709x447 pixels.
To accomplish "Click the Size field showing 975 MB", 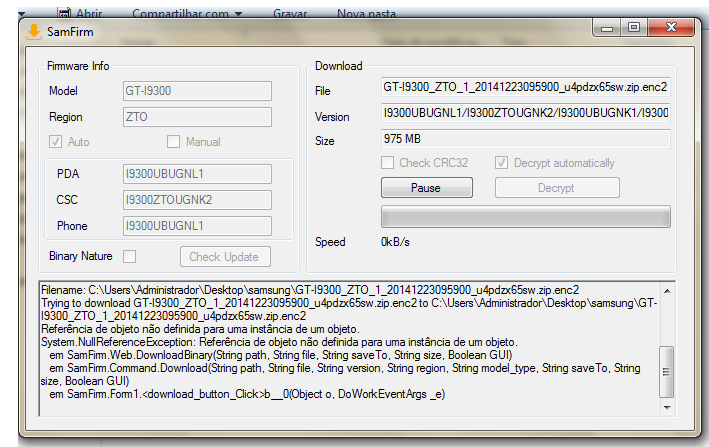I will click(x=526, y=139).
